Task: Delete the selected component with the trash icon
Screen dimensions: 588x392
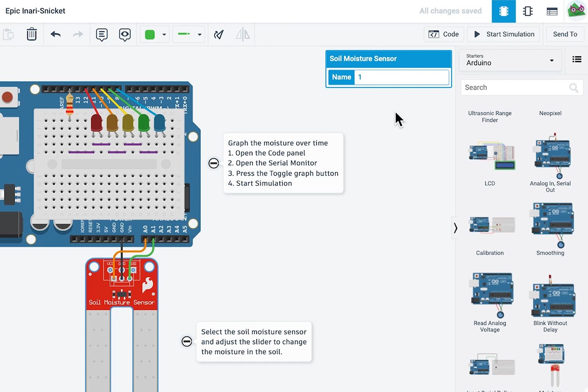Action: tap(31, 34)
